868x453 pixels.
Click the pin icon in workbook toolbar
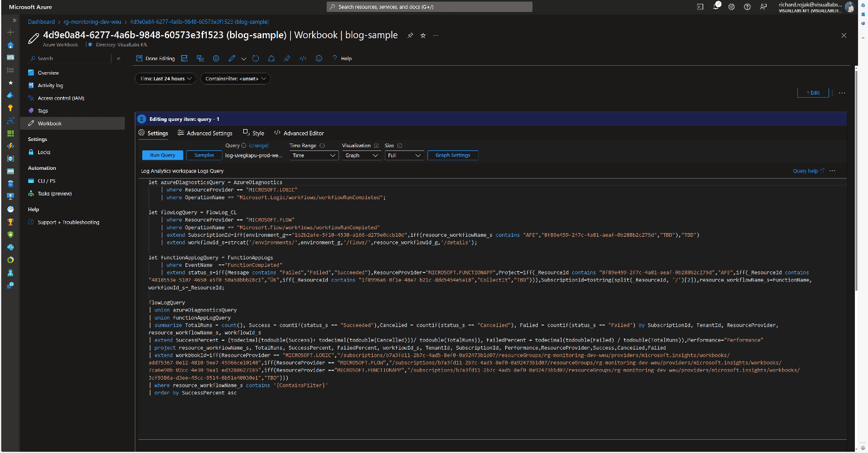point(287,58)
